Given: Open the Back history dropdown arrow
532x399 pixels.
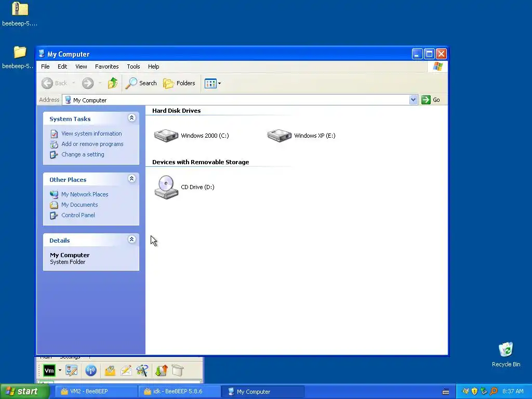Looking at the screenshot, I should point(73,83).
